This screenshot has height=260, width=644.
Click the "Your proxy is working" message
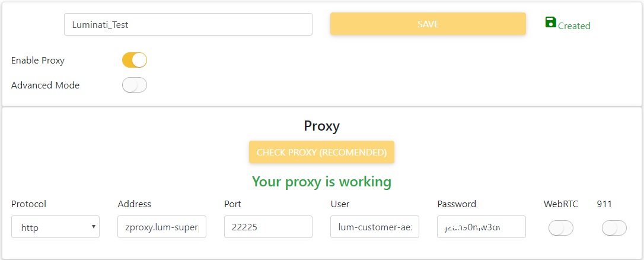coord(321,181)
